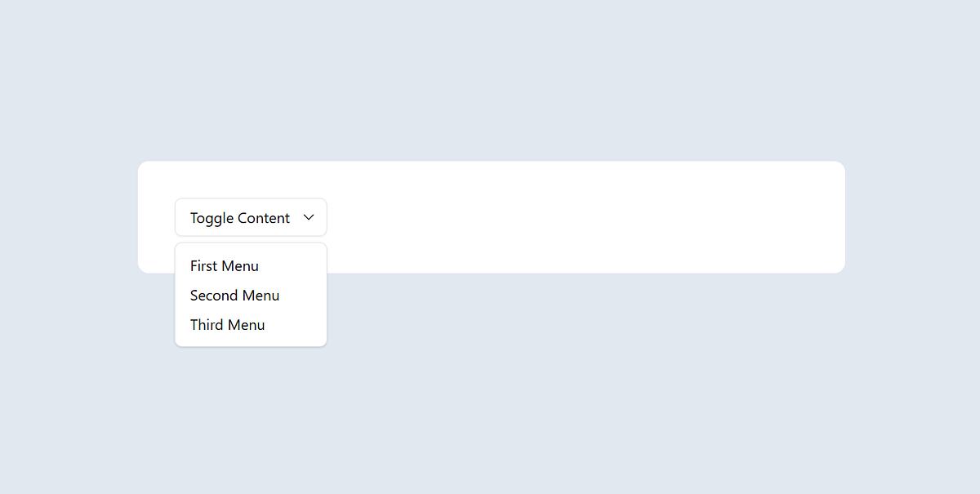Viewport: 980px width, 494px height.
Task: Click the dropdown panel containing menu items
Action: point(250,295)
